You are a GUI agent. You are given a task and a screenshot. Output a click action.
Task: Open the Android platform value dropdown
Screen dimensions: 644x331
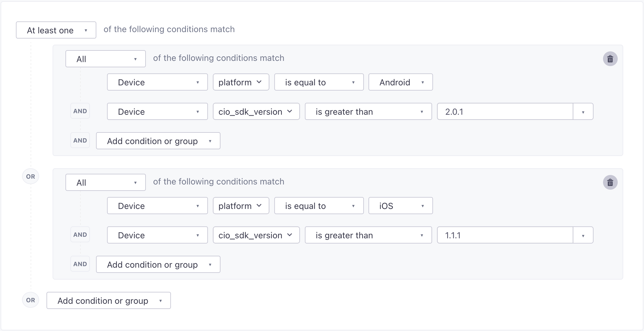(x=400, y=82)
